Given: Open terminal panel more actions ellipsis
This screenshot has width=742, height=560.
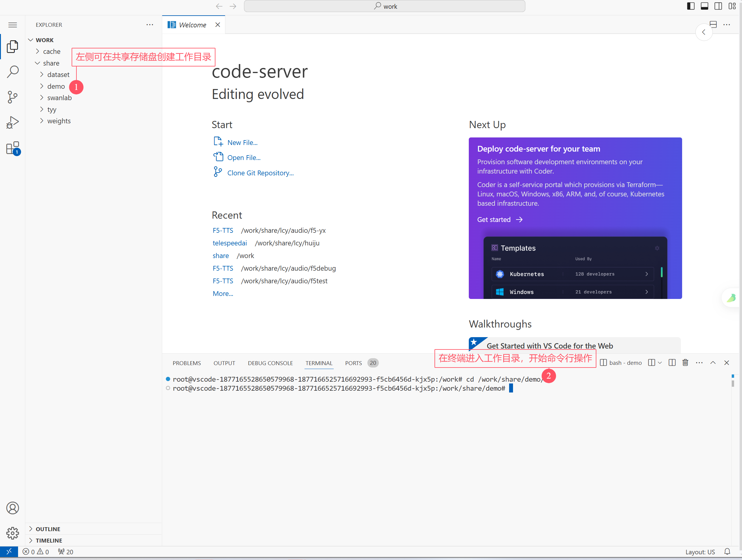Looking at the screenshot, I should coord(699,362).
